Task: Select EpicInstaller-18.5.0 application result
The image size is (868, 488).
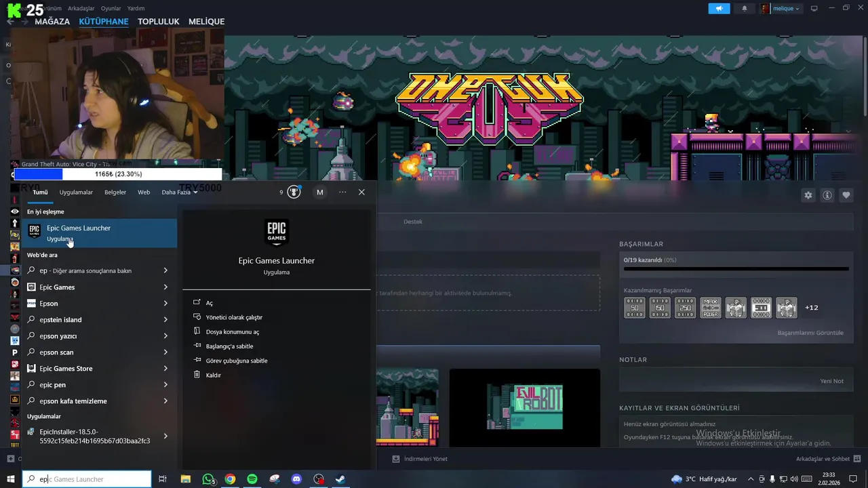Action: (x=99, y=436)
